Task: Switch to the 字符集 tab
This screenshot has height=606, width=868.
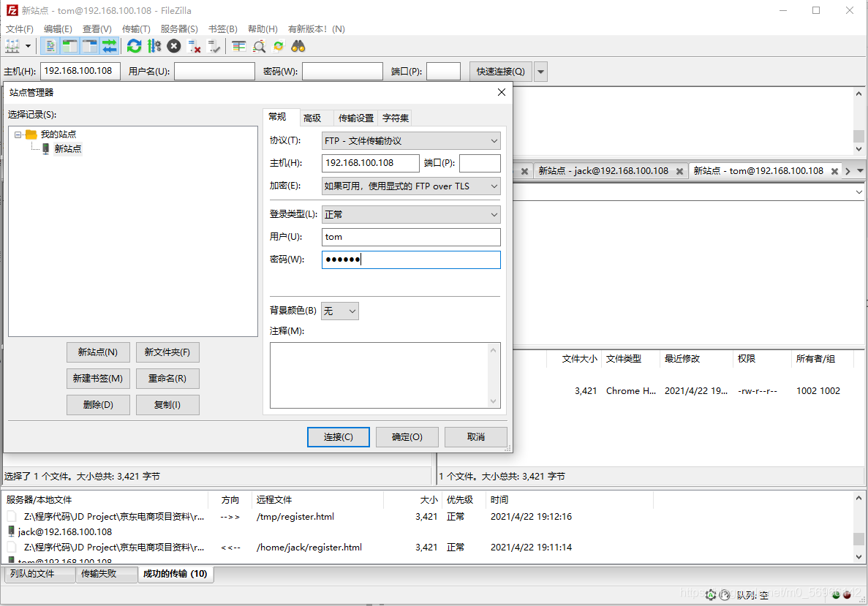Action: pyautogui.click(x=396, y=118)
